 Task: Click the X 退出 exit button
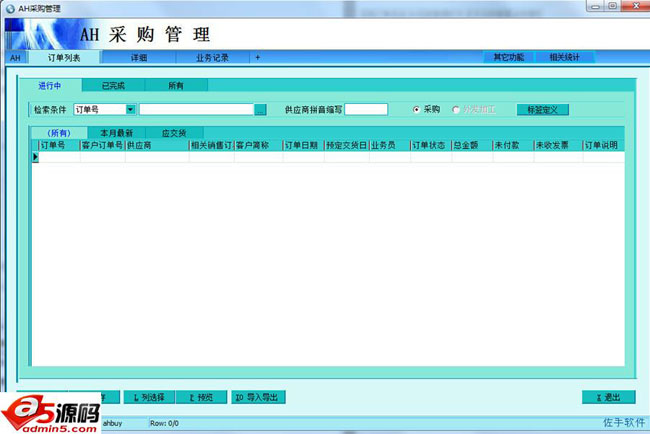[x=609, y=397]
